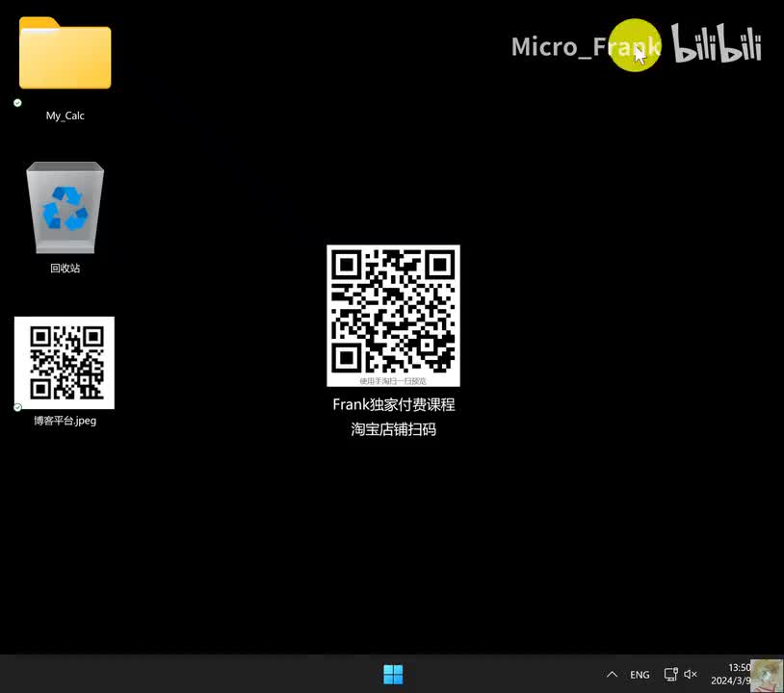The width and height of the screenshot is (784, 693).
Task: Select the Recycle Bin icon on desktop
Action: pos(65,207)
